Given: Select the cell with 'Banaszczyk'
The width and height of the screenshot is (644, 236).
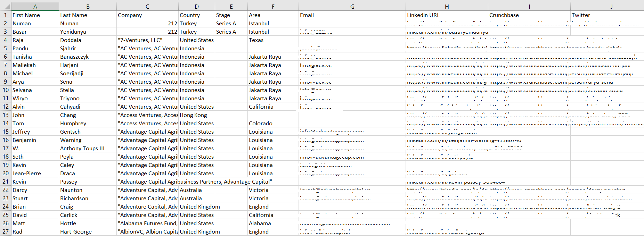Looking at the screenshot, I should click(88, 57).
